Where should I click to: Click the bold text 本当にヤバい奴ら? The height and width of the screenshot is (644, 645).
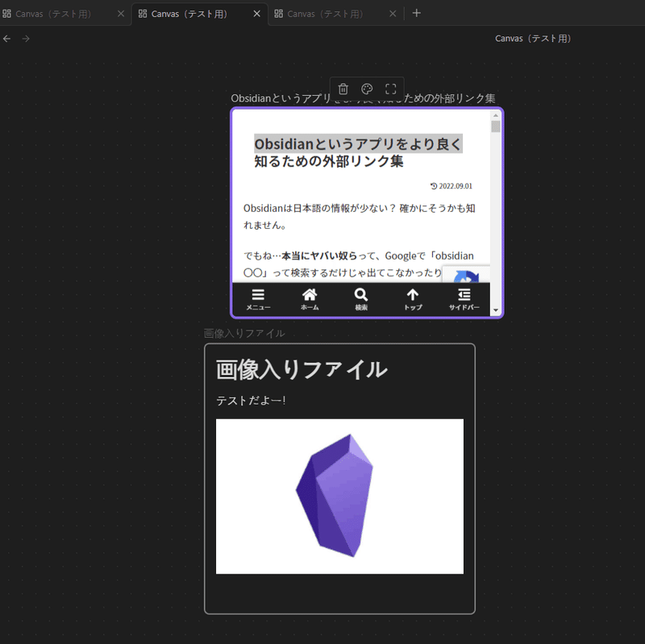[319, 256]
